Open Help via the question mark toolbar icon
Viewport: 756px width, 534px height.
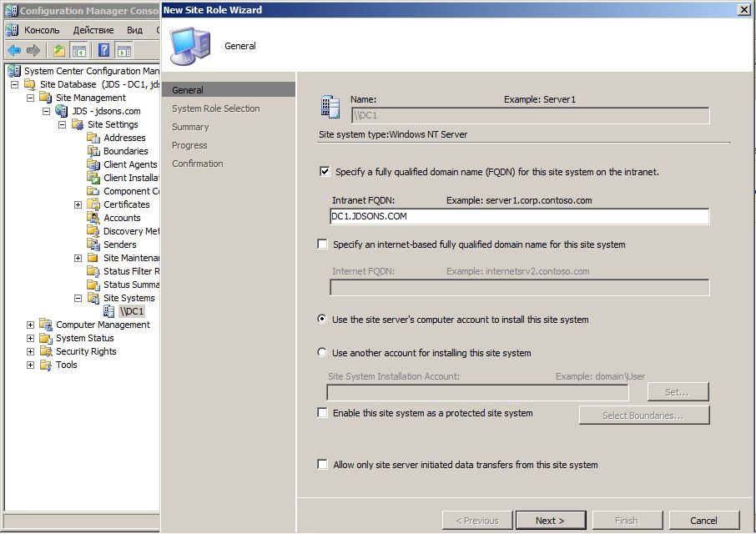point(103,50)
